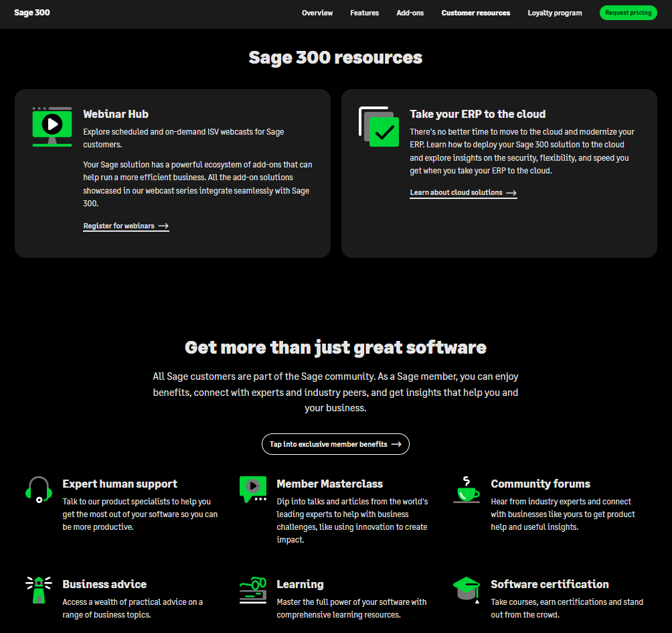Viewport: 672px width, 633px height.
Task: Click the Sage 300 resources title
Action: [x=335, y=58]
